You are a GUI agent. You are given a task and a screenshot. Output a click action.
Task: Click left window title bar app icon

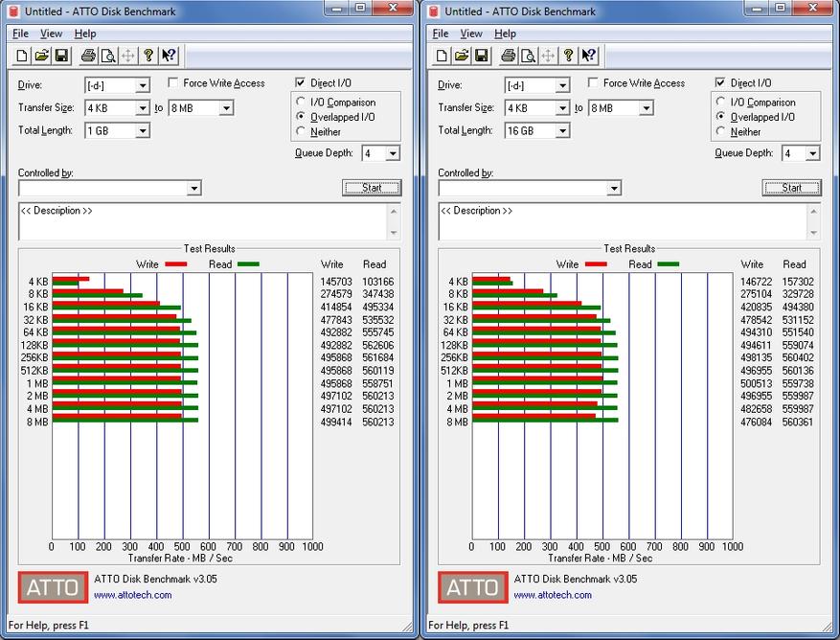(x=14, y=11)
